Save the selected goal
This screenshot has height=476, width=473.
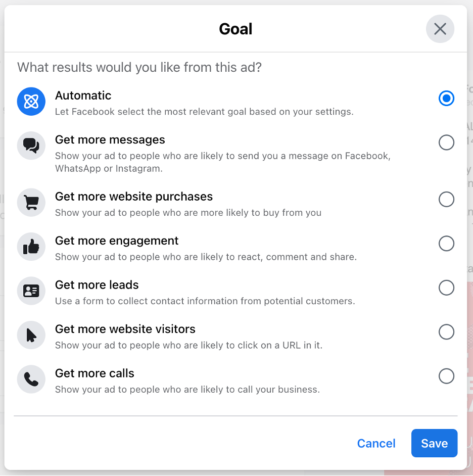point(434,443)
